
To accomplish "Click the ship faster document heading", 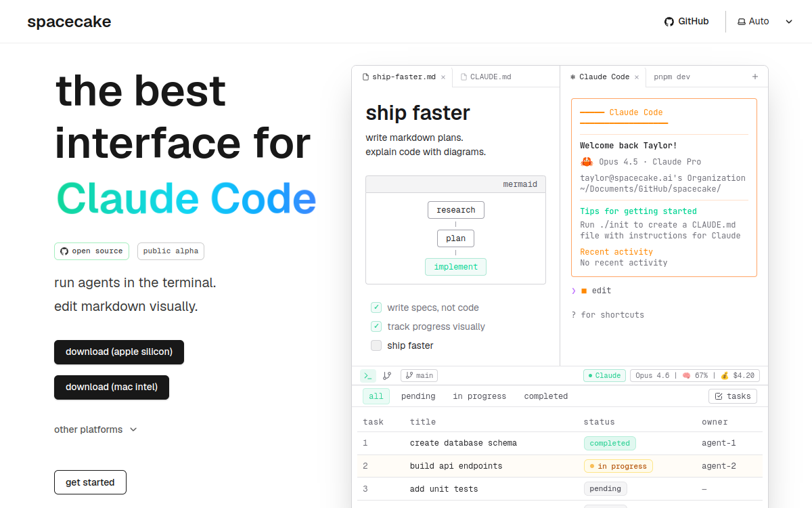I will tap(418, 113).
